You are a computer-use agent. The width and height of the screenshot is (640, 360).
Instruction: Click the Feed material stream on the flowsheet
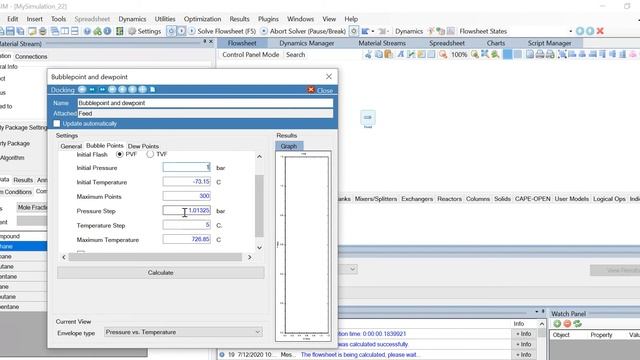368,118
